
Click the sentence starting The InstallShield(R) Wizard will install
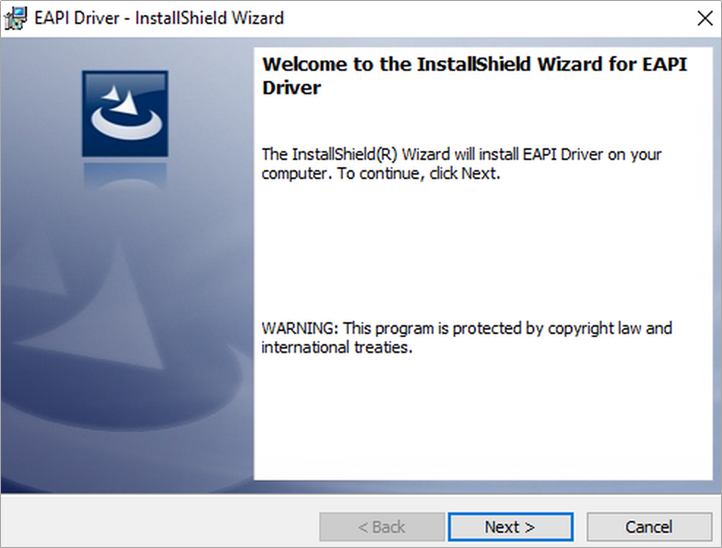[461, 154]
